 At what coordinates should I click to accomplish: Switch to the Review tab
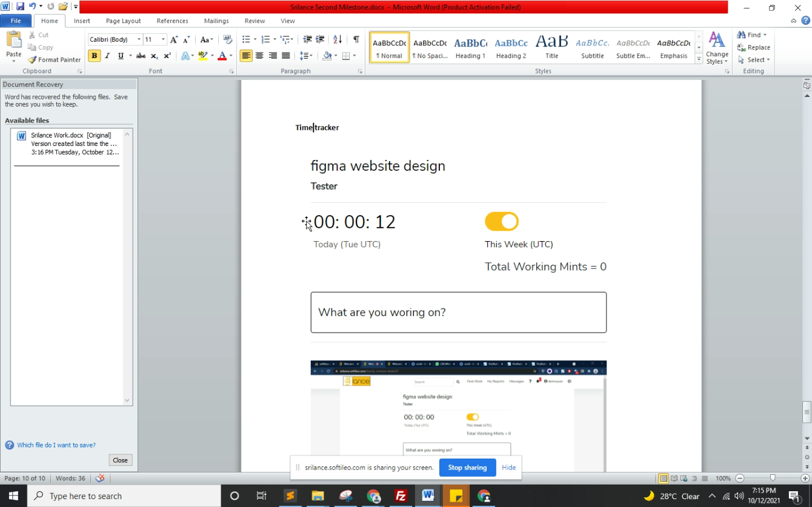[x=255, y=21]
